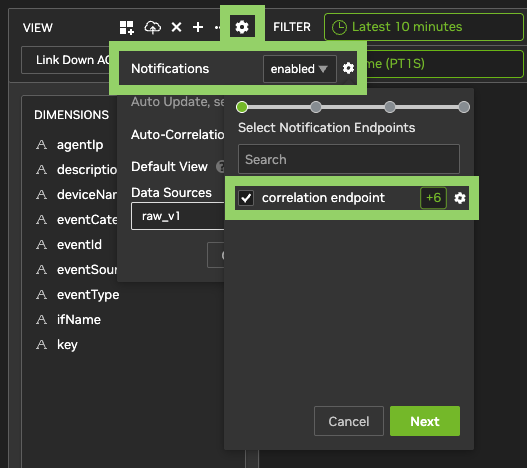Uncheck the correlation endpoint checkbox
This screenshot has width=527, height=468.
pyautogui.click(x=246, y=198)
